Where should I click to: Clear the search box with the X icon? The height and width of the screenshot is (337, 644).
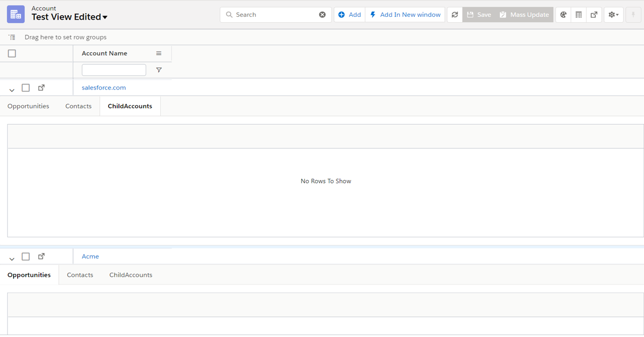pyautogui.click(x=322, y=15)
